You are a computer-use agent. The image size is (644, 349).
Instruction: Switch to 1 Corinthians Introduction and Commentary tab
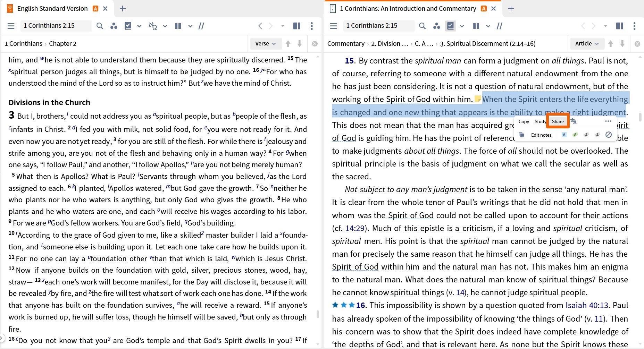pos(408,8)
